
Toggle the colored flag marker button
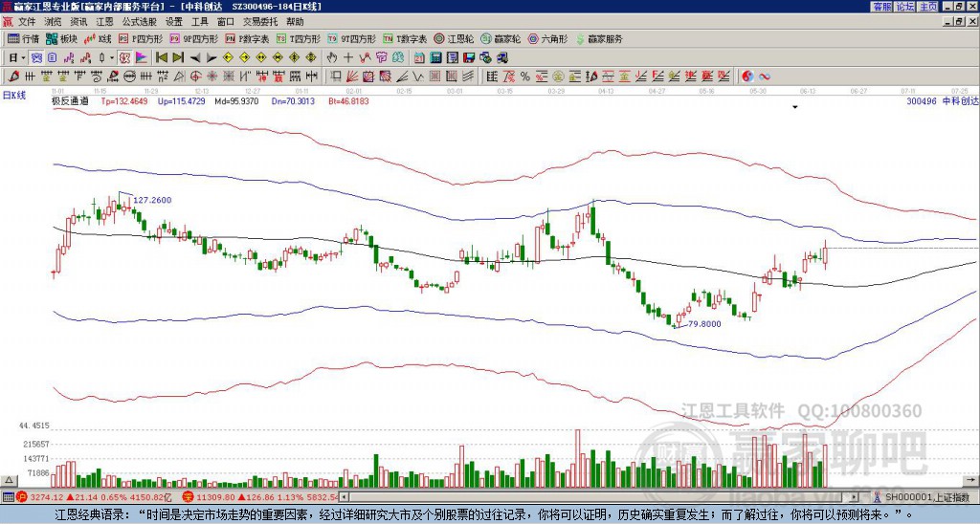tap(142, 57)
